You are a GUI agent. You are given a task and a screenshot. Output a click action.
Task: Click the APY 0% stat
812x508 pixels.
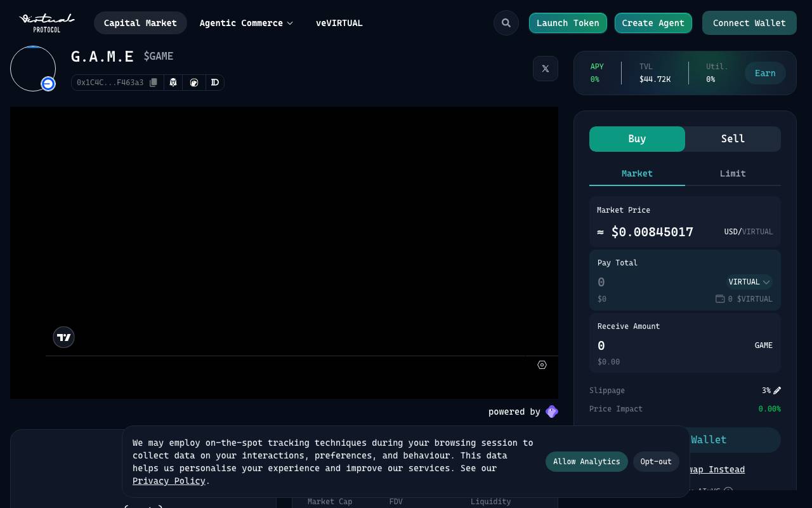point(597,73)
